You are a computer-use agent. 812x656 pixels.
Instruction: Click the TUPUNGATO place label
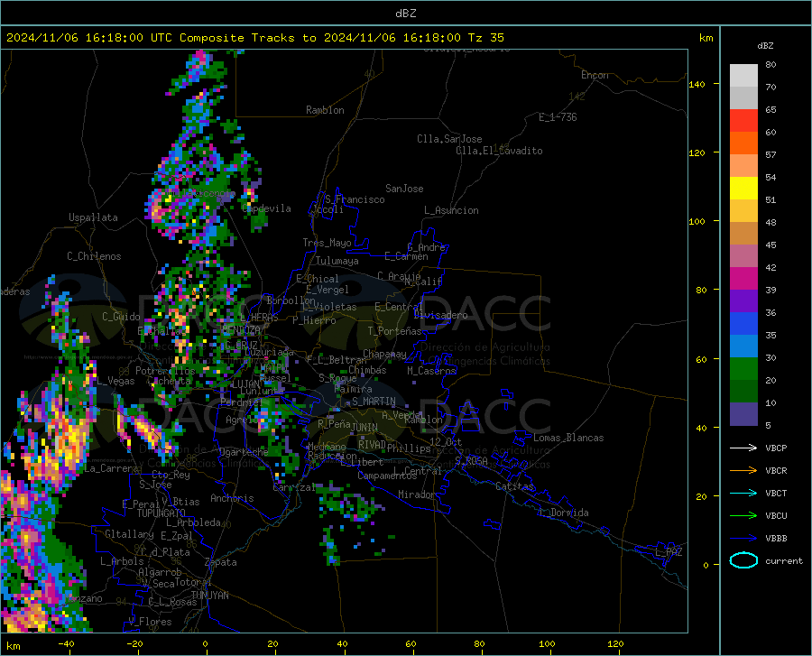tap(161, 513)
